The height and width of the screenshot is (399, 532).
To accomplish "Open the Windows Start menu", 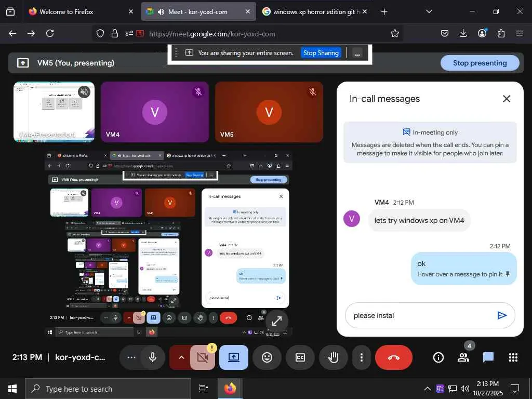I will (x=12, y=389).
